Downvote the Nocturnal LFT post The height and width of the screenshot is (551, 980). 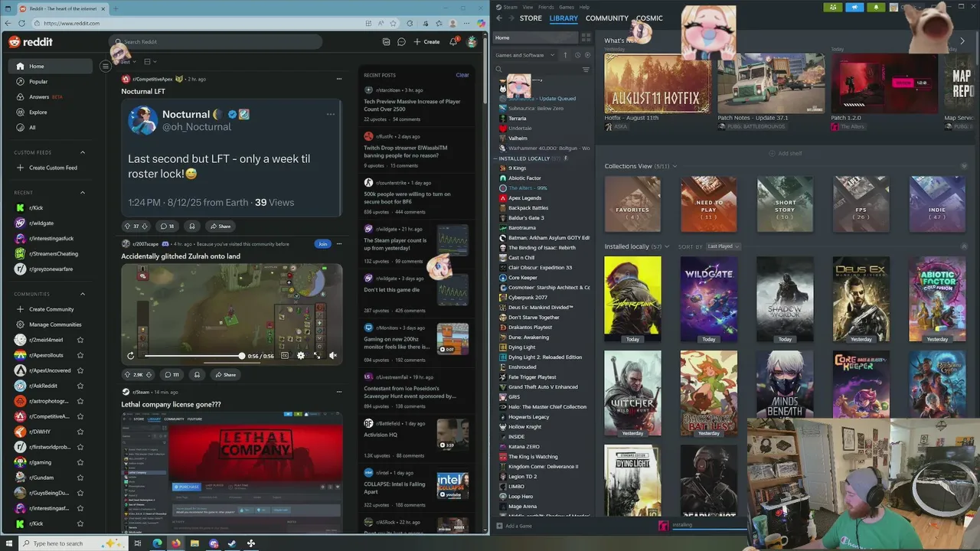tap(146, 227)
